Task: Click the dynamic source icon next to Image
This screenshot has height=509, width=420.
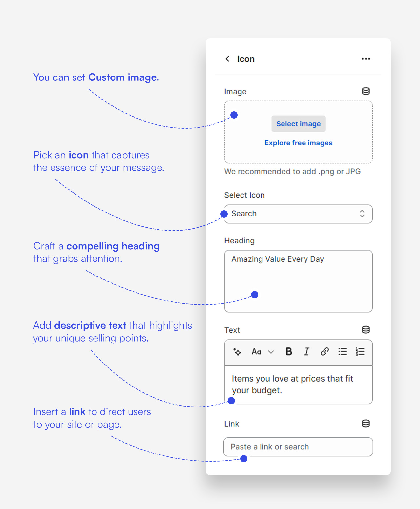Action: tap(366, 91)
